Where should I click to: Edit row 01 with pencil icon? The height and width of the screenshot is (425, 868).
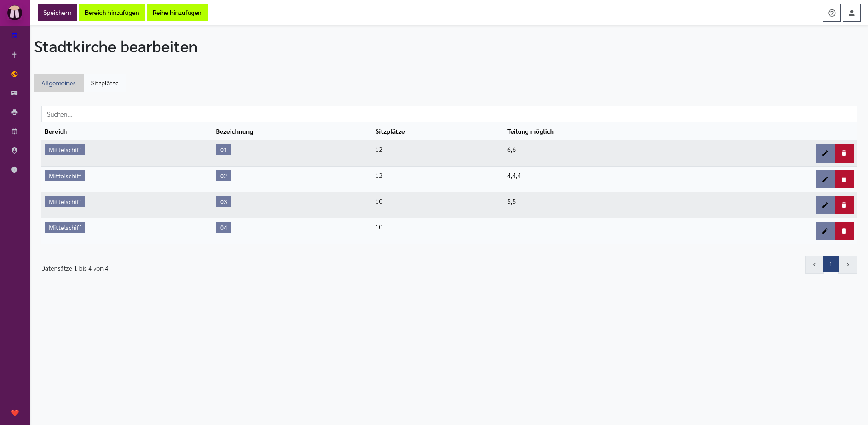point(825,153)
